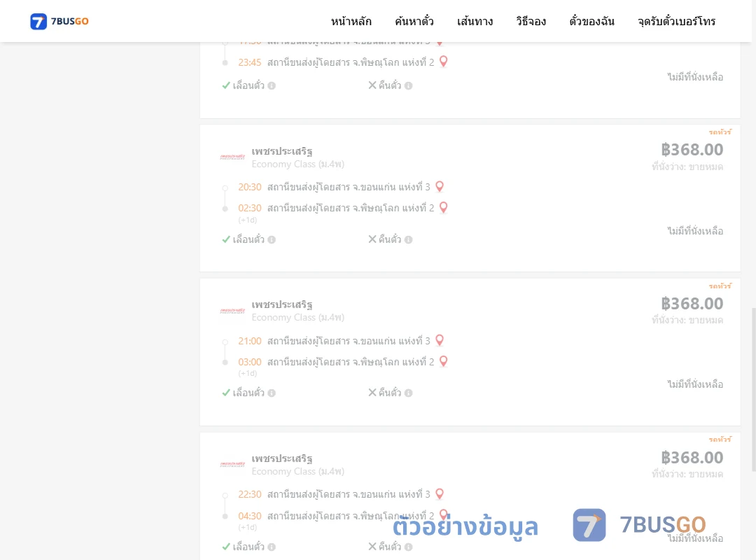Click เพชรประเสริฐ name in the 22:30 trip card

282,458
